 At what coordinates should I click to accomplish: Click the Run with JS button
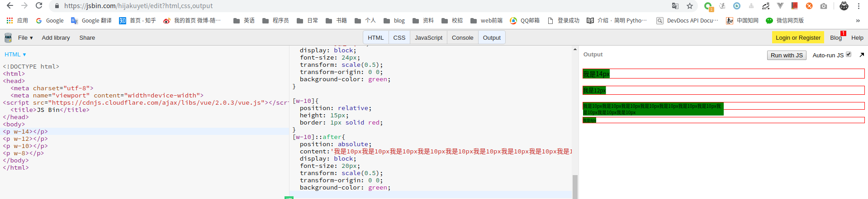(787, 55)
